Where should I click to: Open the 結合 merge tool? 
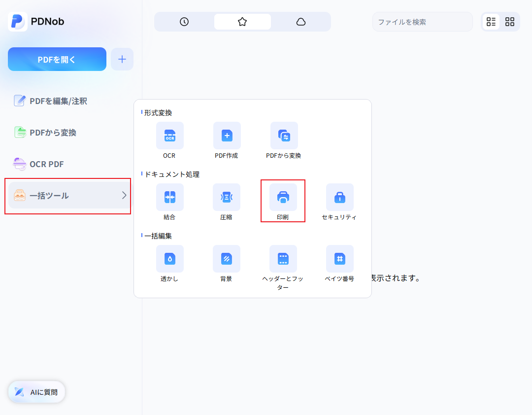(x=169, y=197)
